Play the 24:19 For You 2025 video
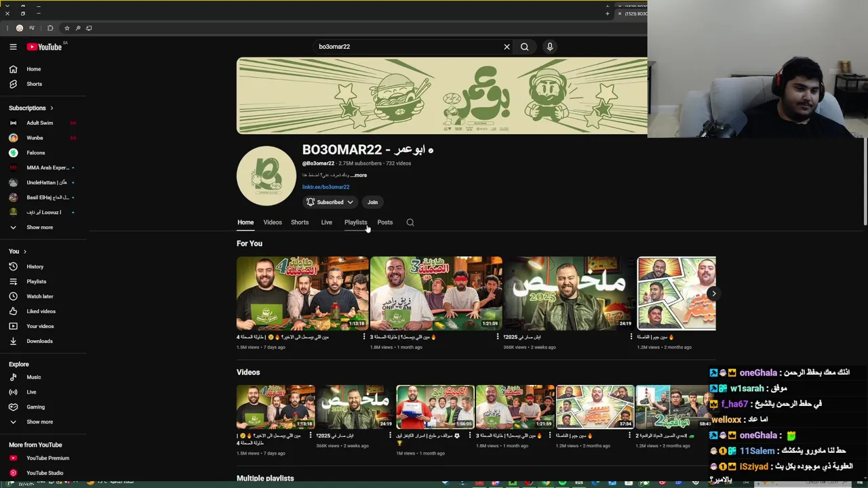Screen dimensions: 868x488 pyautogui.click(x=570, y=293)
